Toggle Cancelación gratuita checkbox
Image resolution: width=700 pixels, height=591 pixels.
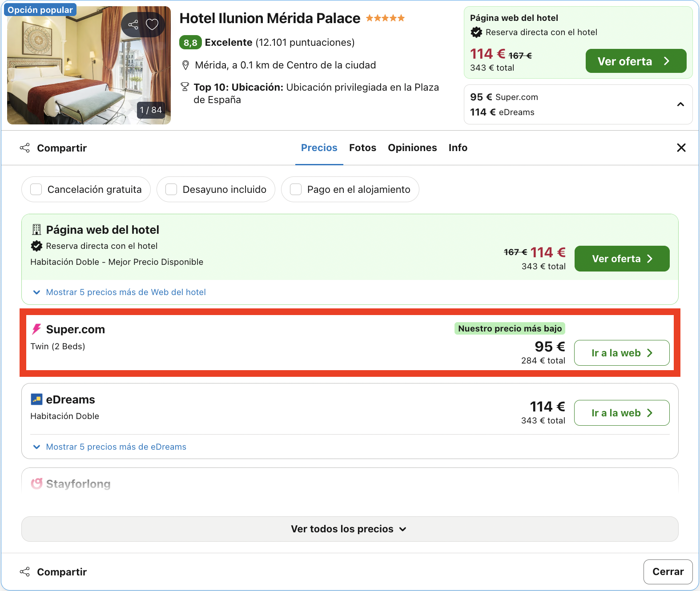pyautogui.click(x=36, y=189)
